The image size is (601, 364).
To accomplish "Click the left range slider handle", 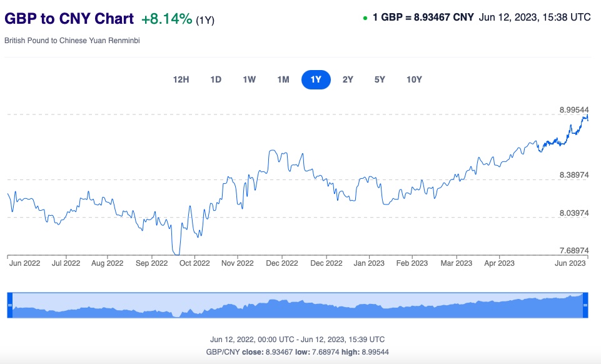I will pos(9,305).
